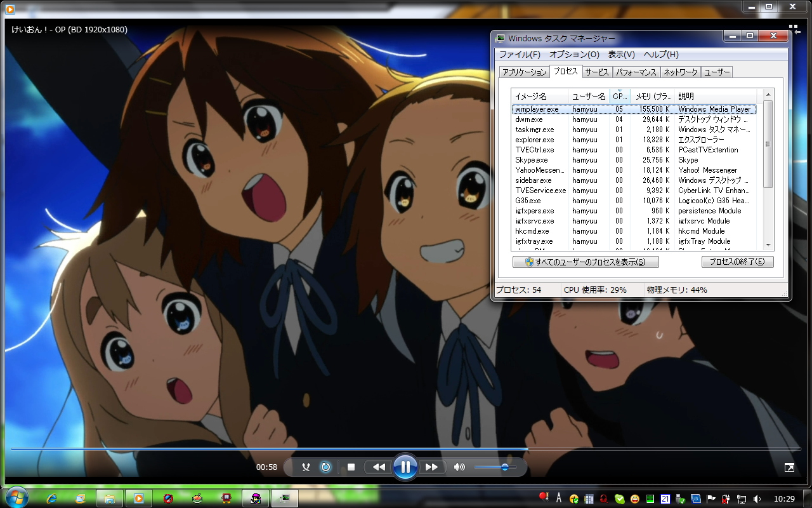Open the Yahoo Messenger smiley tray icon
This screenshot has width=812, height=508.
(634, 499)
